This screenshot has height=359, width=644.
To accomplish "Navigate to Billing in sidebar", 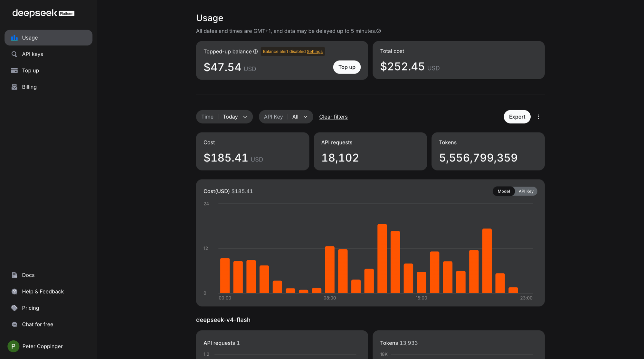I will 48,87.
